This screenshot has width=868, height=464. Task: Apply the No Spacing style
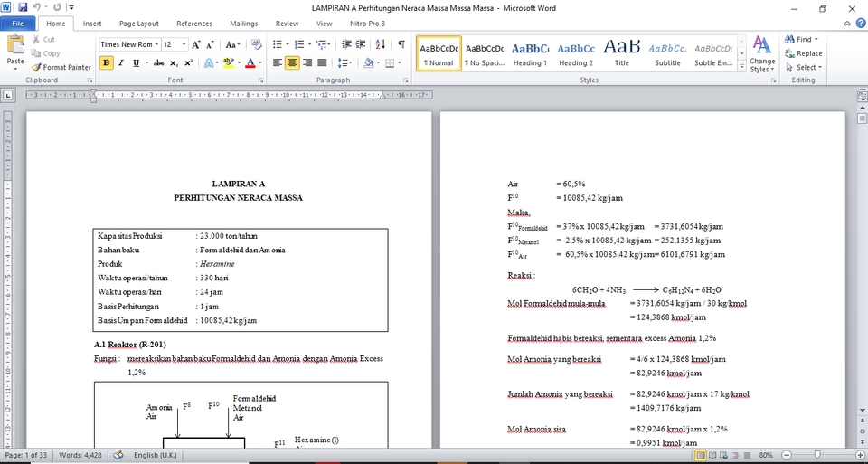pos(485,53)
